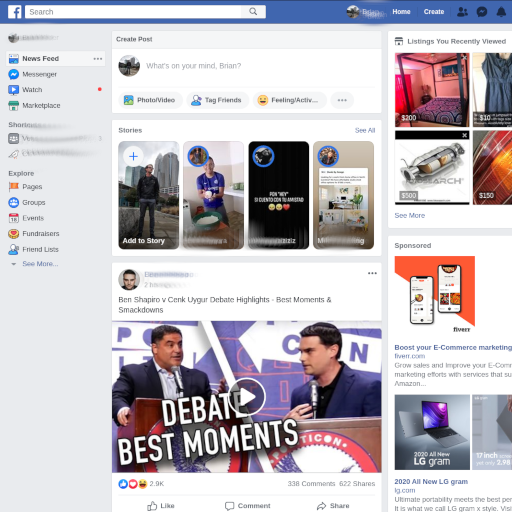Expand See More in Explore list
The image size is (512, 512).
point(40,264)
